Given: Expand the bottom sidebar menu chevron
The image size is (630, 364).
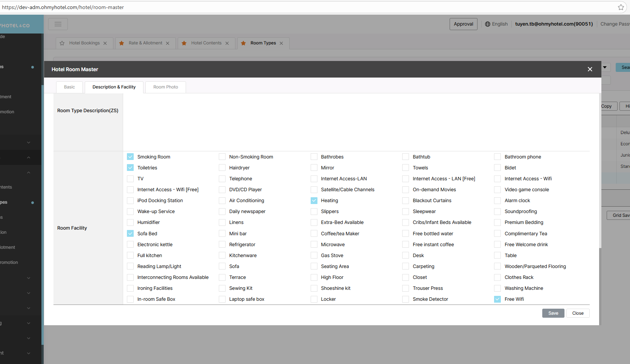Looking at the screenshot, I should (x=29, y=353).
